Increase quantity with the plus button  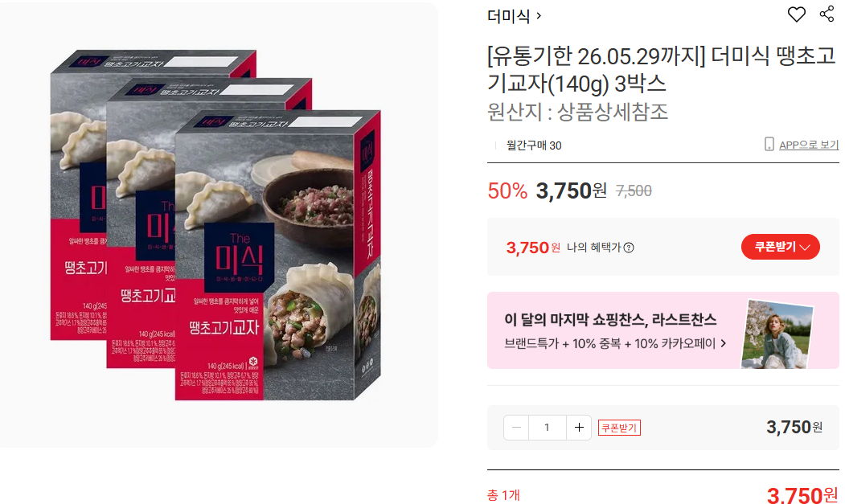point(579,428)
